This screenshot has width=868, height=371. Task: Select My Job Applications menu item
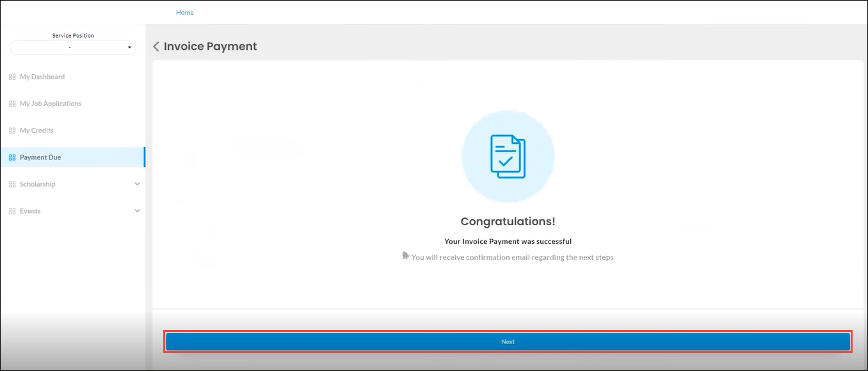pyautogui.click(x=51, y=104)
